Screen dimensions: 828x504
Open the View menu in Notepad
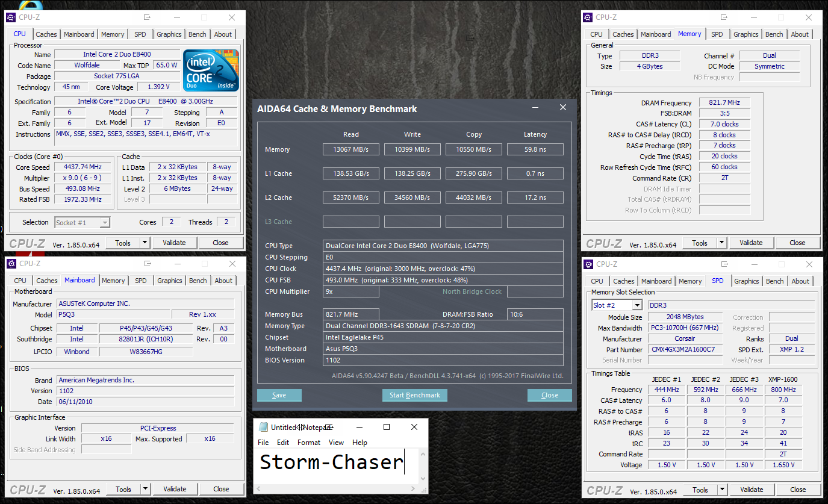click(x=336, y=442)
